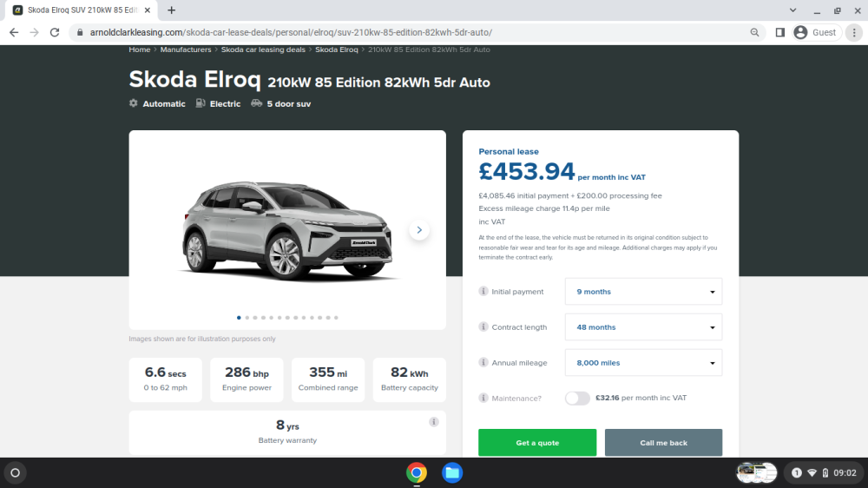Click the battery status icon
The width and height of the screenshot is (868, 488).
point(825,472)
